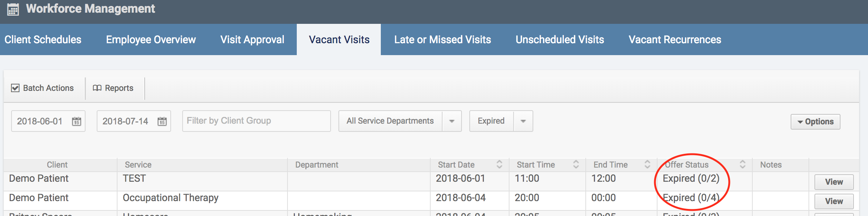This screenshot has height=216, width=868.
Task: Sort by Start Date column arrows
Action: [x=499, y=164]
